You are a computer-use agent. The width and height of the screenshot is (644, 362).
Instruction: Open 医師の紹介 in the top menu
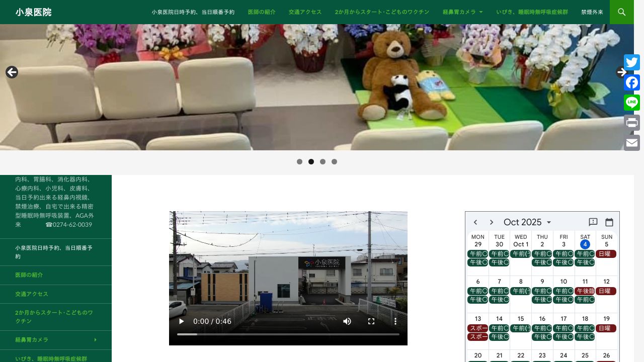point(262,12)
